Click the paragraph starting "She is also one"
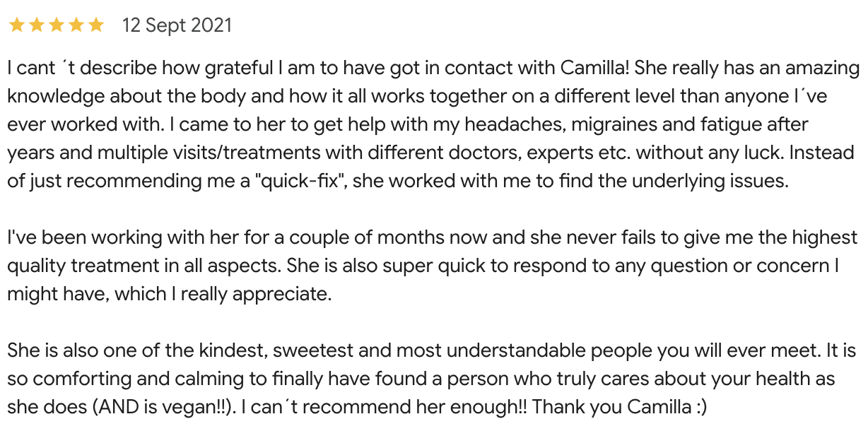The width and height of the screenshot is (868, 431). click(x=432, y=379)
